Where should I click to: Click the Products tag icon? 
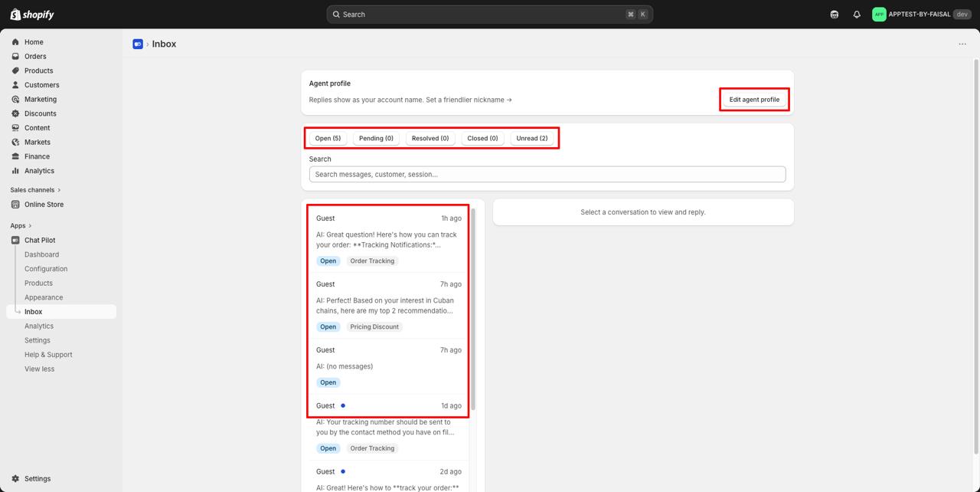click(x=15, y=71)
